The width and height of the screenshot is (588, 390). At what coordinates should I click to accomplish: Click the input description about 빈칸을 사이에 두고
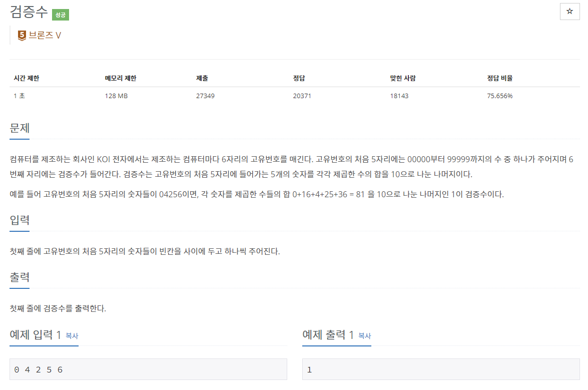pos(145,251)
